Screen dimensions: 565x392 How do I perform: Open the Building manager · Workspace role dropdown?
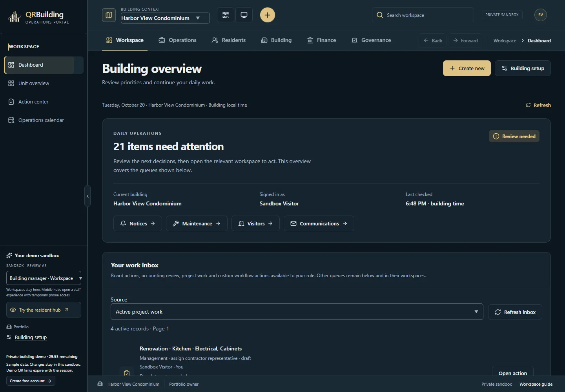(x=44, y=278)
